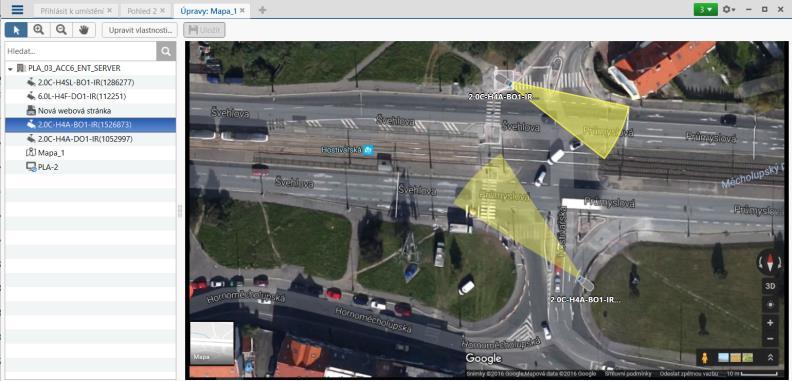Expand the map imagery panel chevrons

click(x=770, y=358)
